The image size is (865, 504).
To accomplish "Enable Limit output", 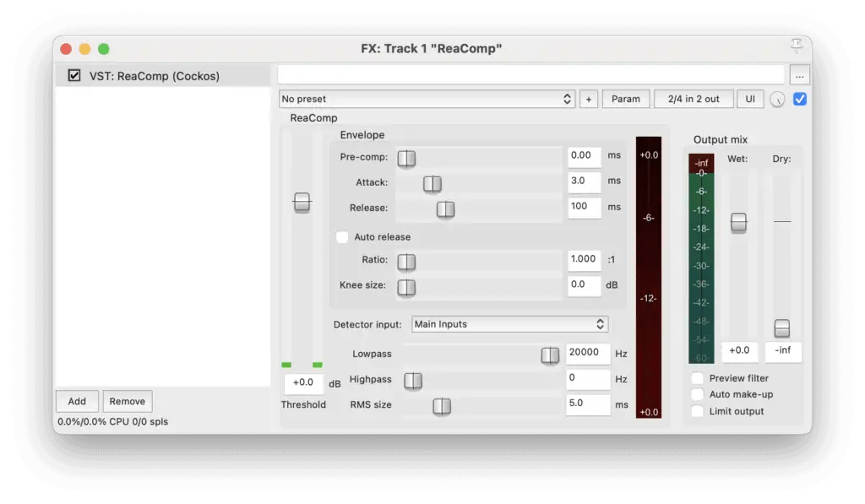I will click(x=697, y=411).
